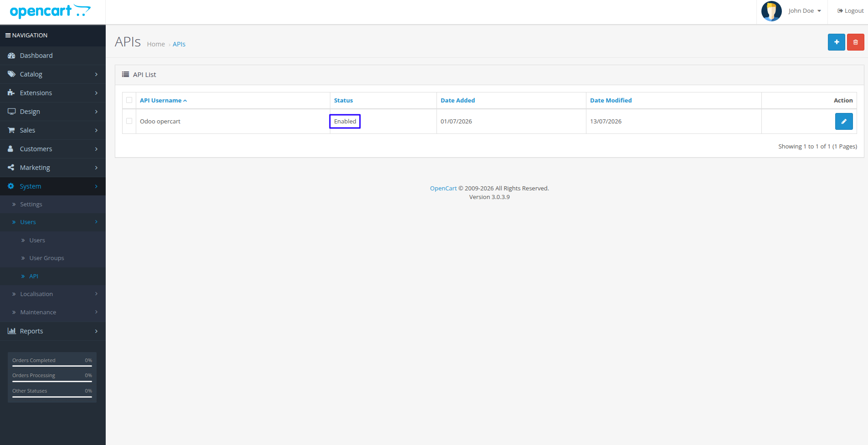Add a new API with plus button
Screen dimensions: 868x445
(x=837, y=42)
